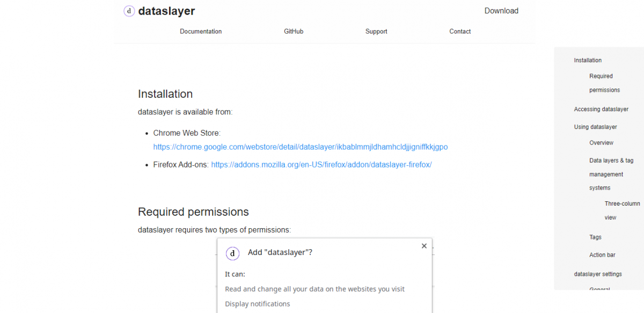The width and height of the screenshot is (644, 313).
Task: Open the Chrome Web Store link
Action: click(x=301, y=147)
